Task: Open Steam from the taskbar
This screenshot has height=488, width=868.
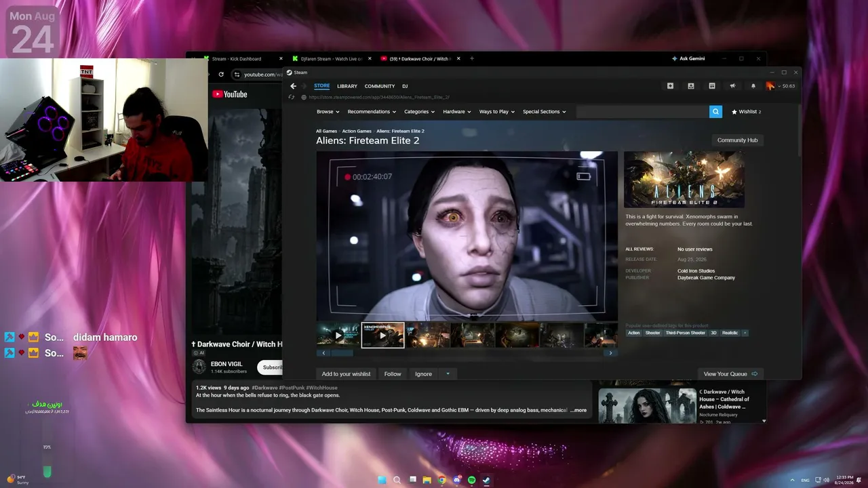Action: 486,480
